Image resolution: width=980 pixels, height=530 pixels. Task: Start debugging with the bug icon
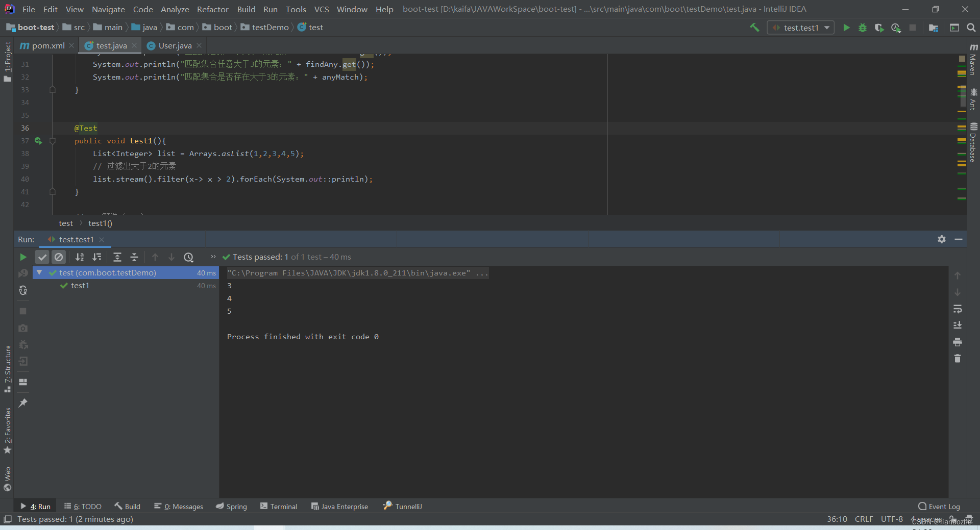863,28
